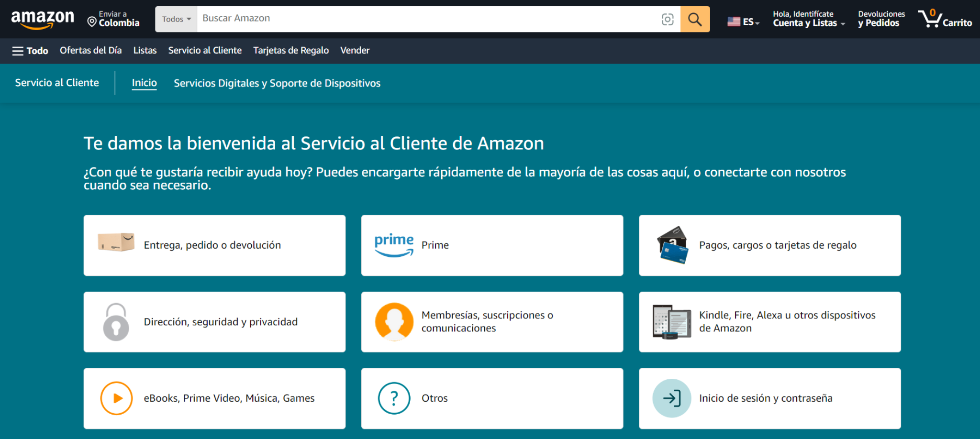Click Devoluciones y Pedidos link
The height and width of the screenshot is (439, 980).
coord(881,19)
